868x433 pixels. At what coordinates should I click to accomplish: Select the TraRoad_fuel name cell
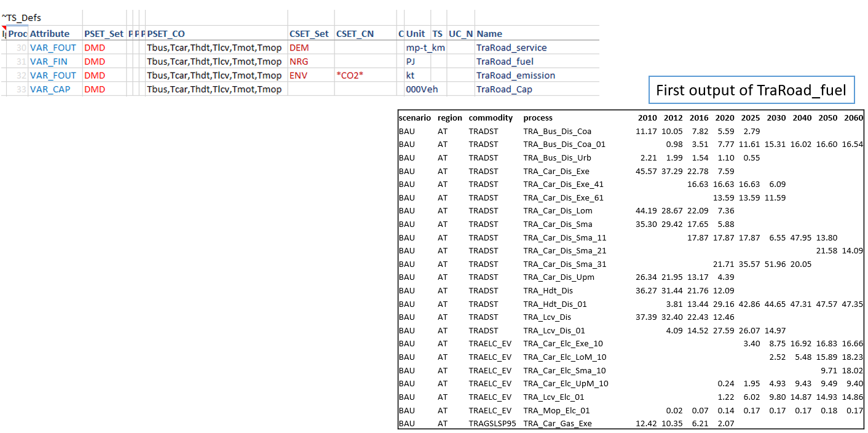[x=505, y=62]
